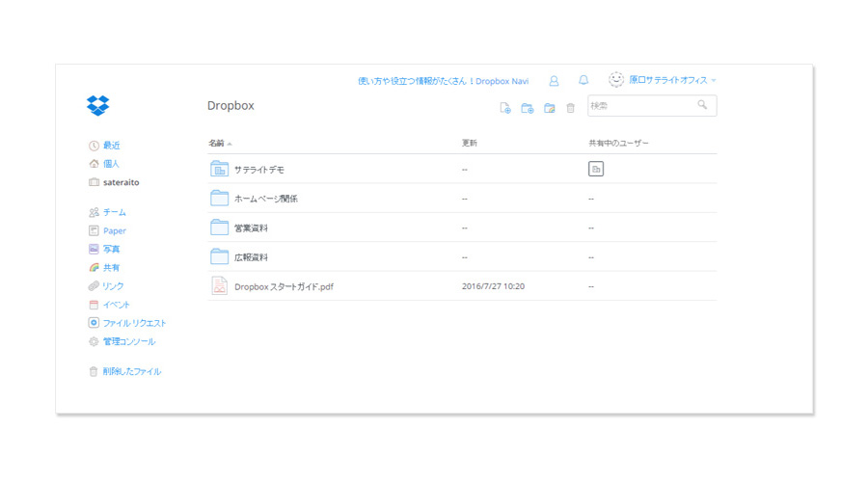This screenshot has width=868, height=482.
Task: Click the 共有中のユーザー column header
Action: [x=618, y=143]
